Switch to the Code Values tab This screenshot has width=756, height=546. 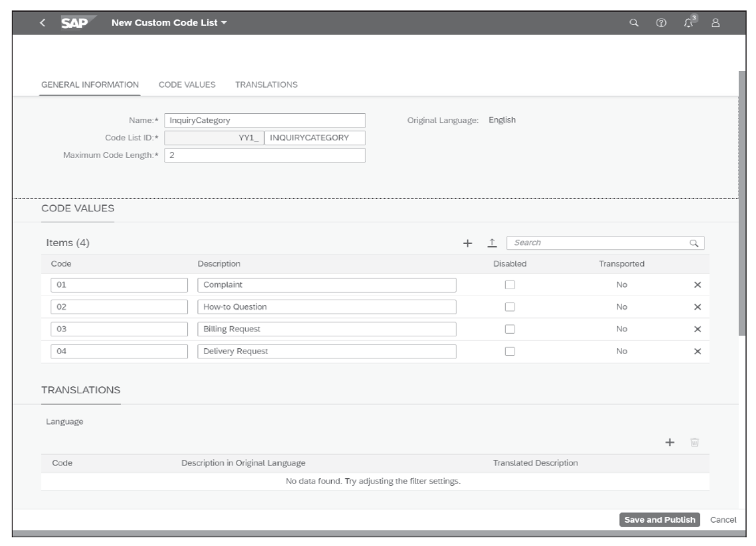(187, 85)
